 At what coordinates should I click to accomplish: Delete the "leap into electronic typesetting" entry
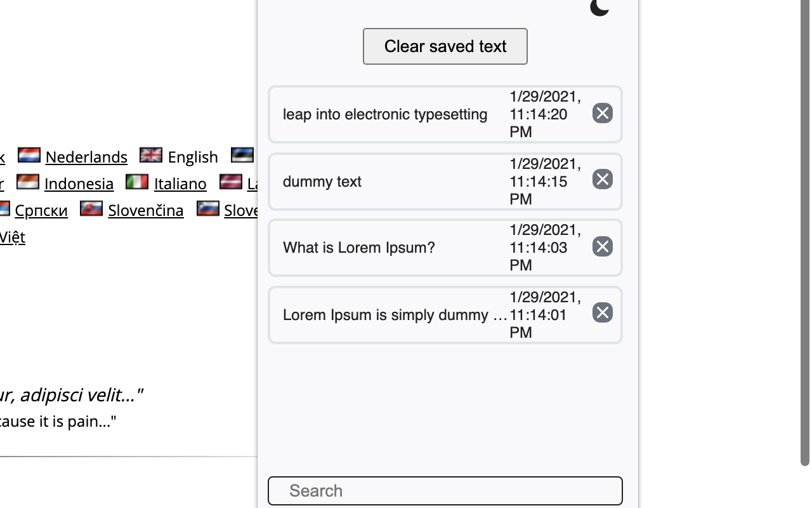[601, 113]
